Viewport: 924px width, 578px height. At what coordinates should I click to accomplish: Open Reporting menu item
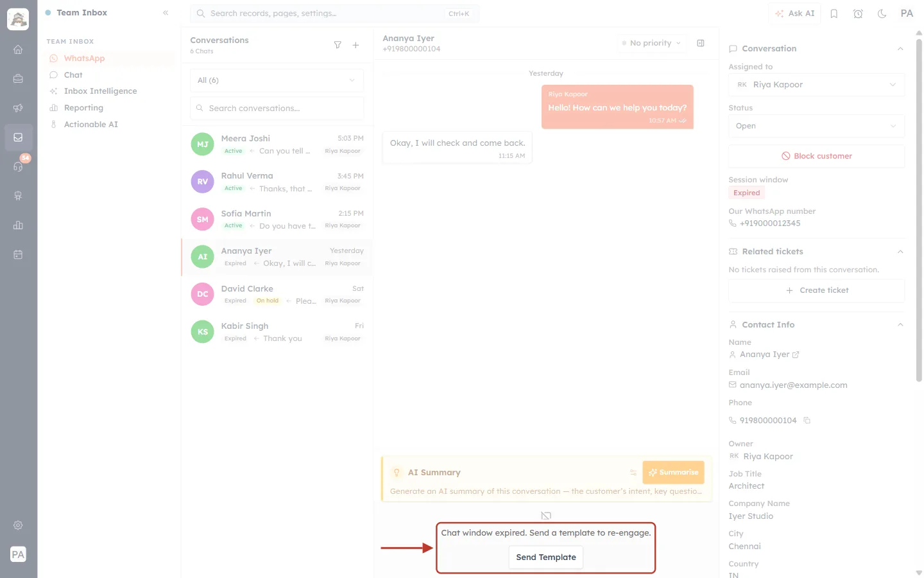click(110, 108)
